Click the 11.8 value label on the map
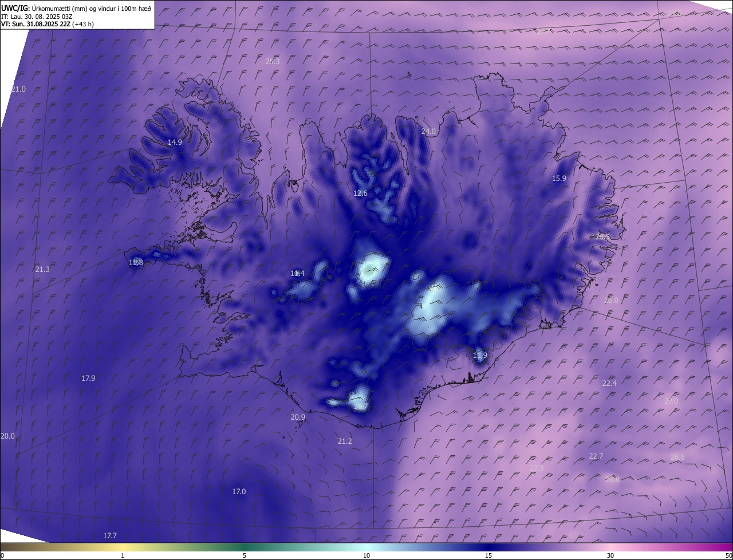 click(x=136, y=263)
